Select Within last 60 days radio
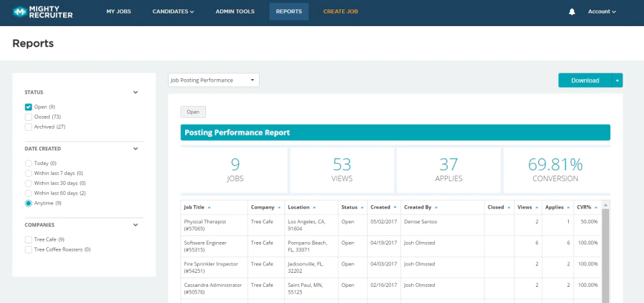The width and height of the screenshot is (644, 303). pyautogui.click(x=28, y=193)
